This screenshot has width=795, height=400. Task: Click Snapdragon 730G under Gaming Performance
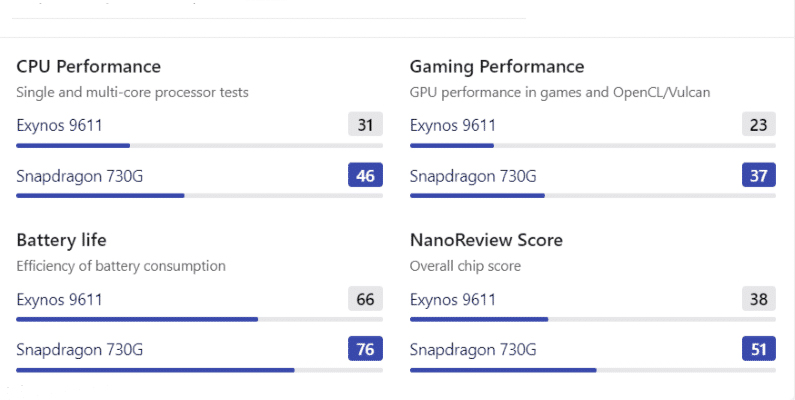[473, 176]
